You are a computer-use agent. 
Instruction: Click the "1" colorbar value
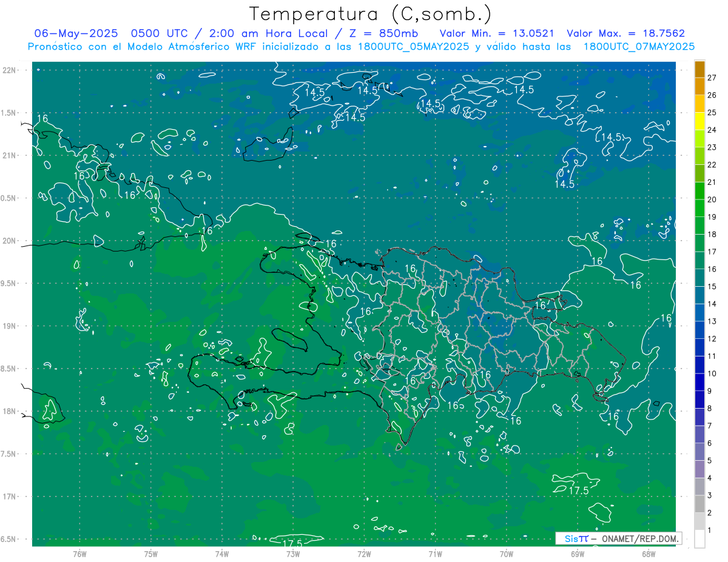710,530
